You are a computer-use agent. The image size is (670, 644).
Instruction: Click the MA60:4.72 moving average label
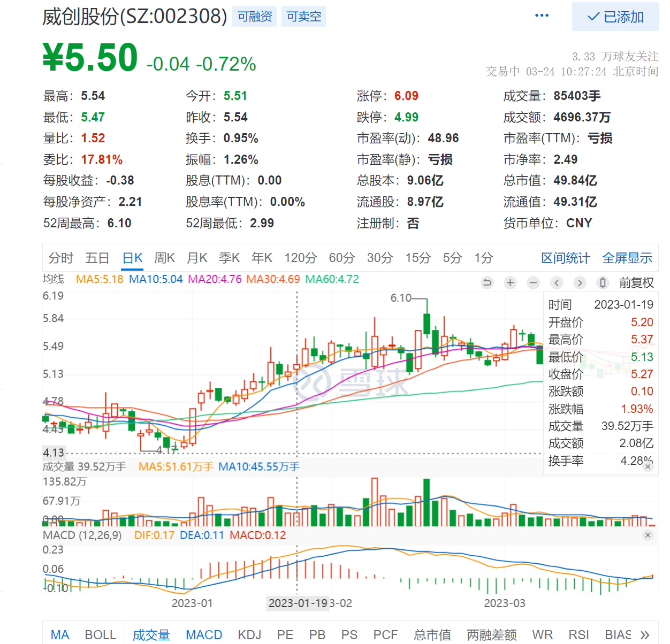click(x=332, y=279)
